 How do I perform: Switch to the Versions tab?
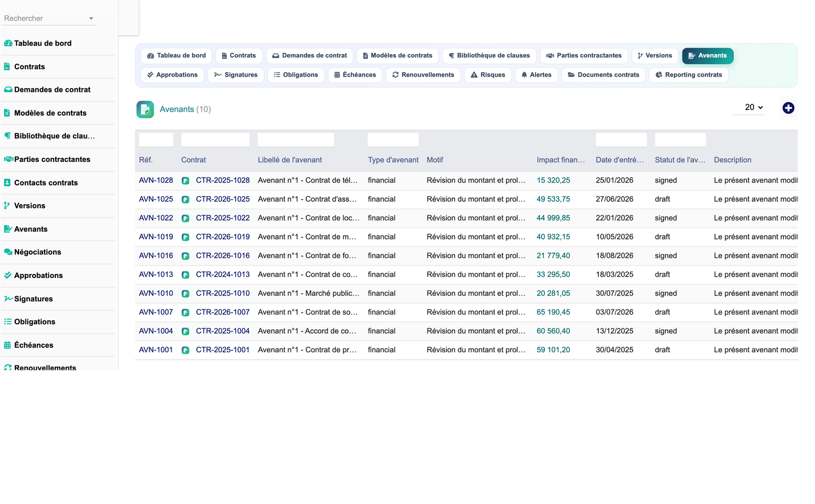pos(655,56)
